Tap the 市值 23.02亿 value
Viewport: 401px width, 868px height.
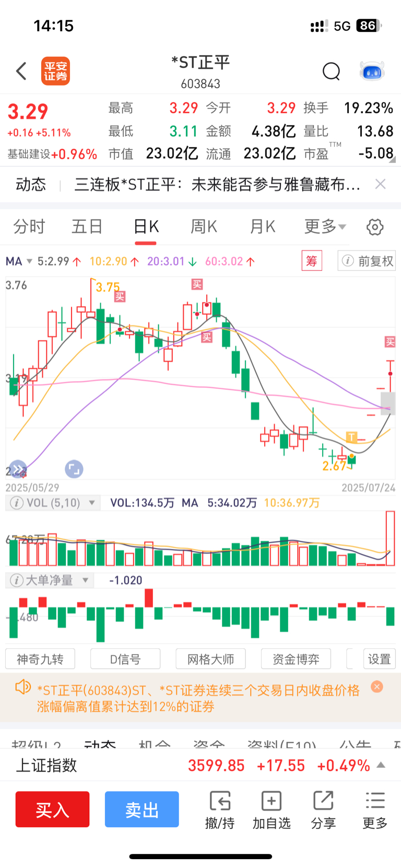[172, 153]
